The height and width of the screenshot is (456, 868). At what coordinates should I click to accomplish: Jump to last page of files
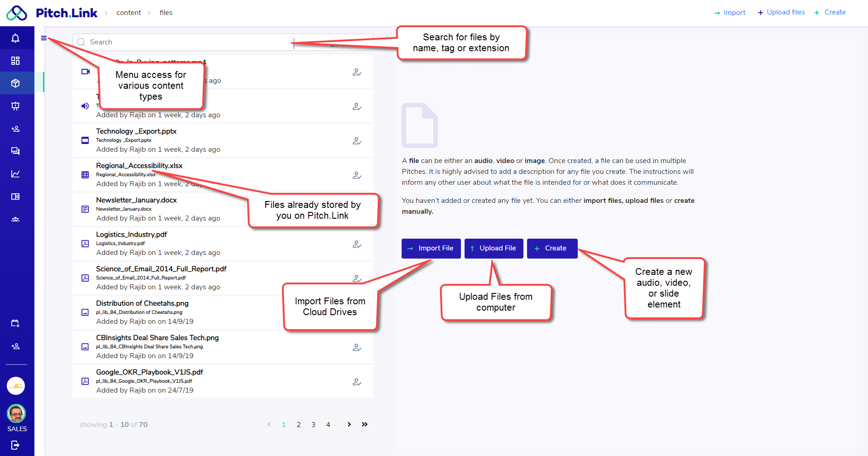[x=364, y=424]
